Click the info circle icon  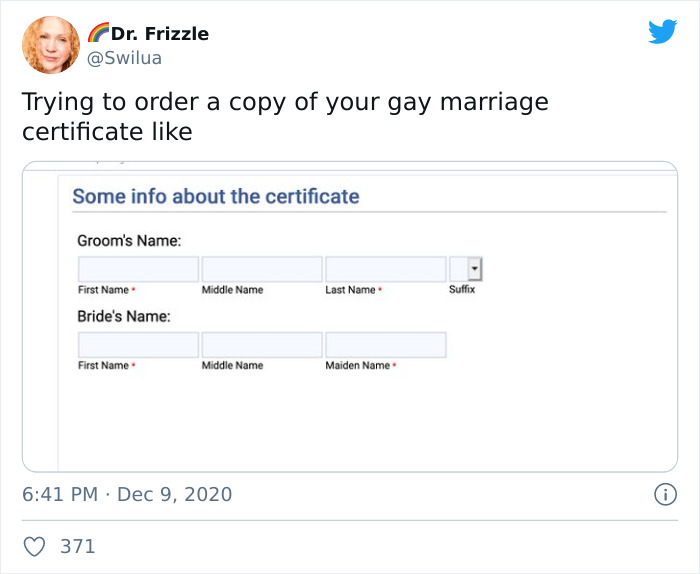665,495
